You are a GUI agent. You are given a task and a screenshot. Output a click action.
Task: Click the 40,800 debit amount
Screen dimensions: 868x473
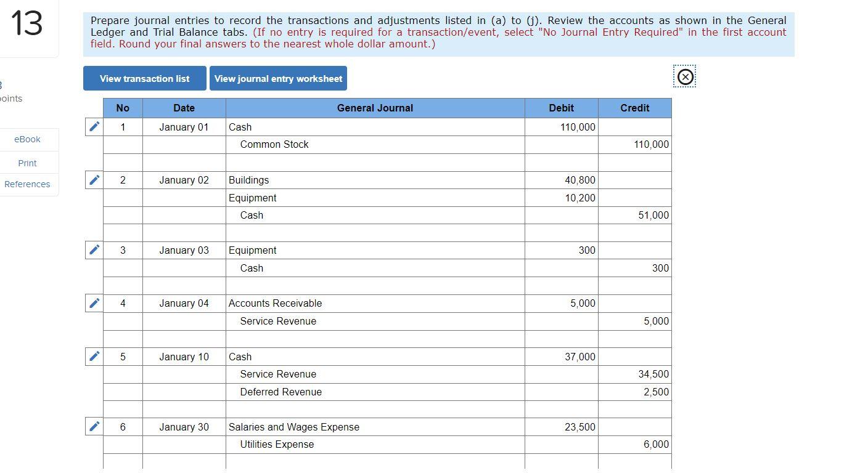(562, 180)
